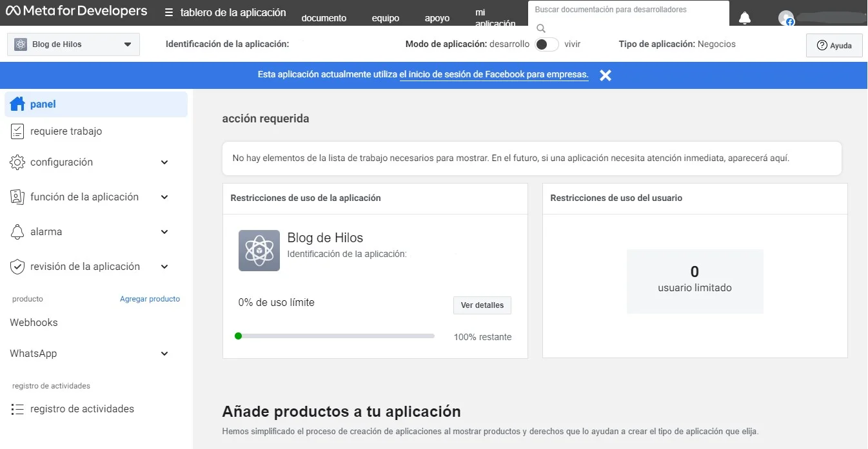The width and height of the screenshot is (868, 449).
Task: Dismiss the blue Facebook login banner
Action: (605, 75)
